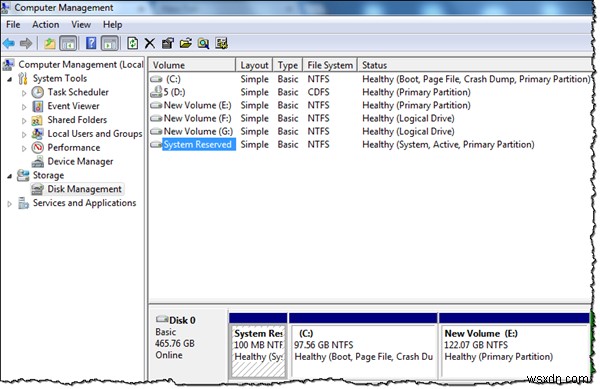Click the Explore magnifier toolbar icon
This screenshot has width=600, height=389.
coord(203,44)
